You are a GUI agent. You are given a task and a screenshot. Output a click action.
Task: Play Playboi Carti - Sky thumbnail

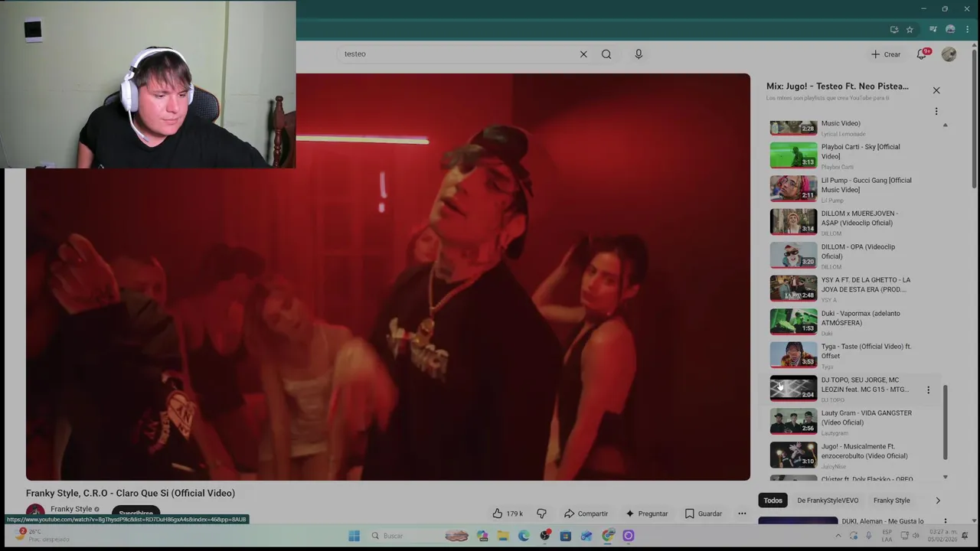coord(793,155)
